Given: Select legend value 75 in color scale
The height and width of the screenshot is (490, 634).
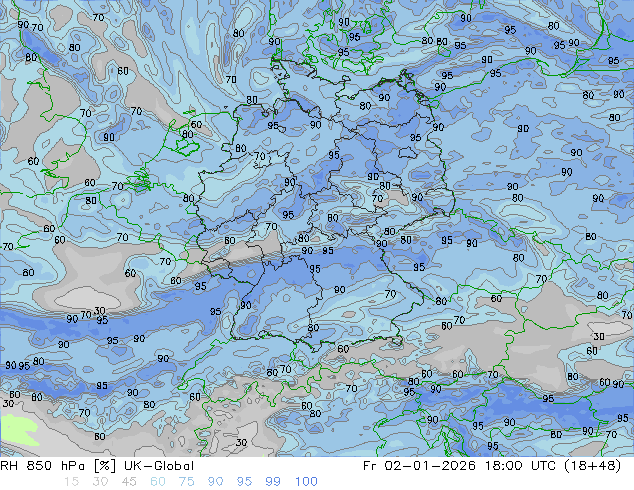Looking at the screenshot, I should click(186, 482).
